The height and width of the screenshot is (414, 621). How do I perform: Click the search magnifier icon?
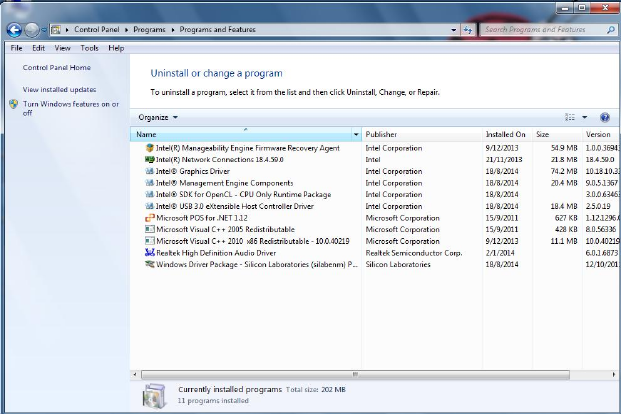click(x=610, y=30)
